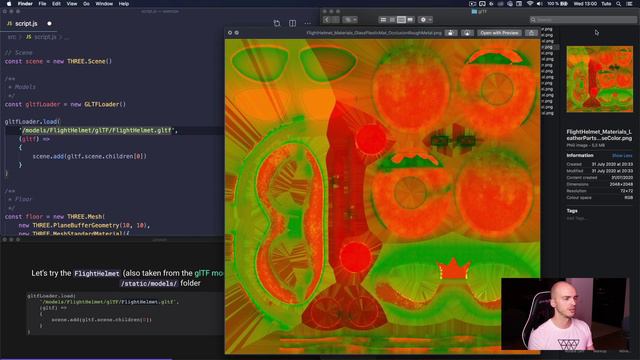
Task: Select the script.js editor tab
Action: (29, 24)
